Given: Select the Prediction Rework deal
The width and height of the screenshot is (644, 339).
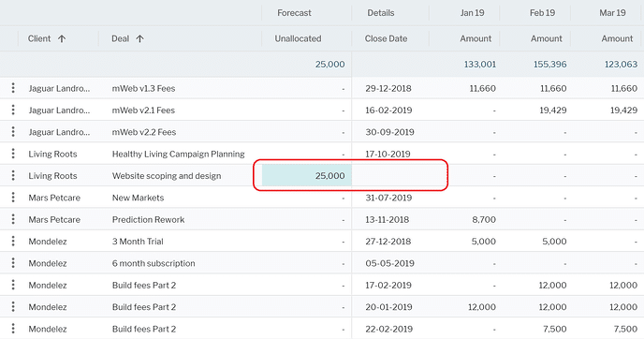Looking at the screenshot, I should point(148,219).
